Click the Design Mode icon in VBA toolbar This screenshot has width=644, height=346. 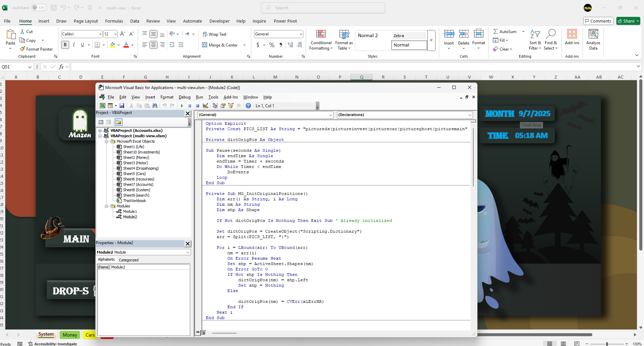click(x=205, y=106)
